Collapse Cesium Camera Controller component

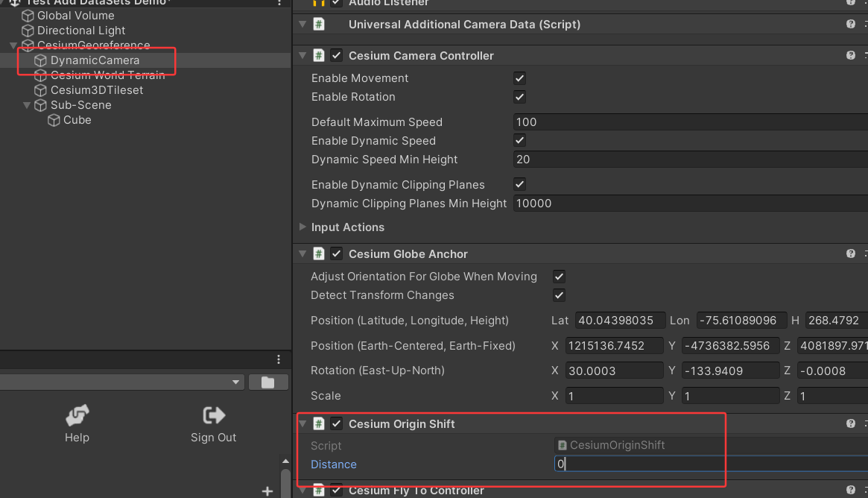(x=302, y=55)
